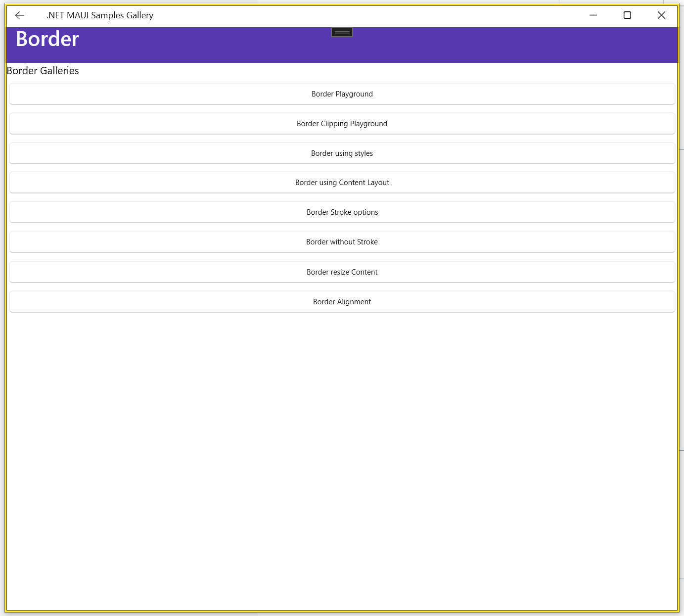Open the Border Alignment gallery
Image resolution: width=684 pixels, height=616 pixels.
click(342, 302)
